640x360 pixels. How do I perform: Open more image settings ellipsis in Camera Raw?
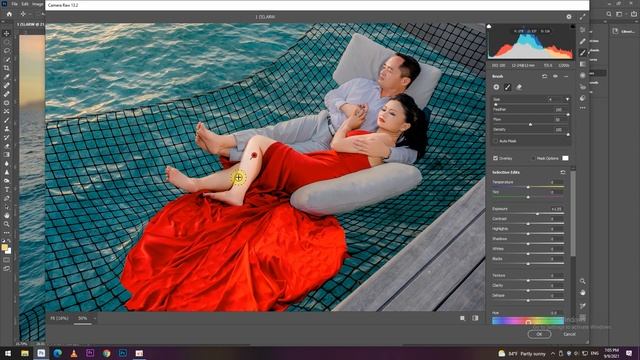point(582,108)
